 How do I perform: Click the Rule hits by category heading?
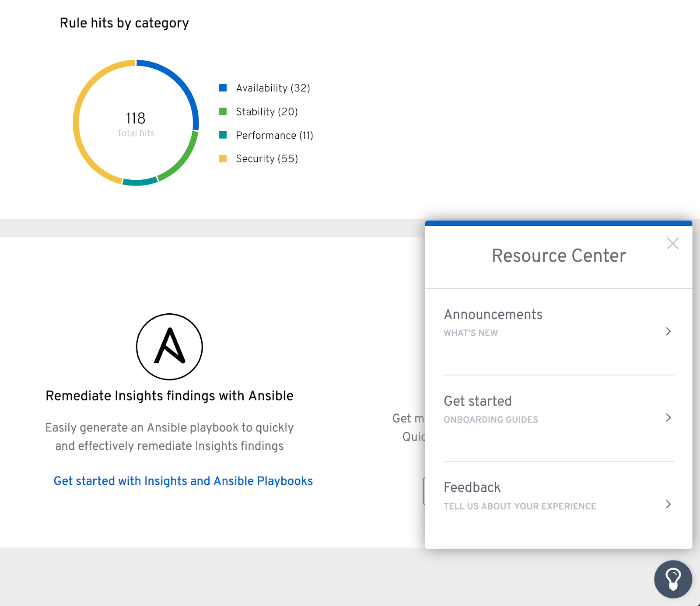(124, 23)
